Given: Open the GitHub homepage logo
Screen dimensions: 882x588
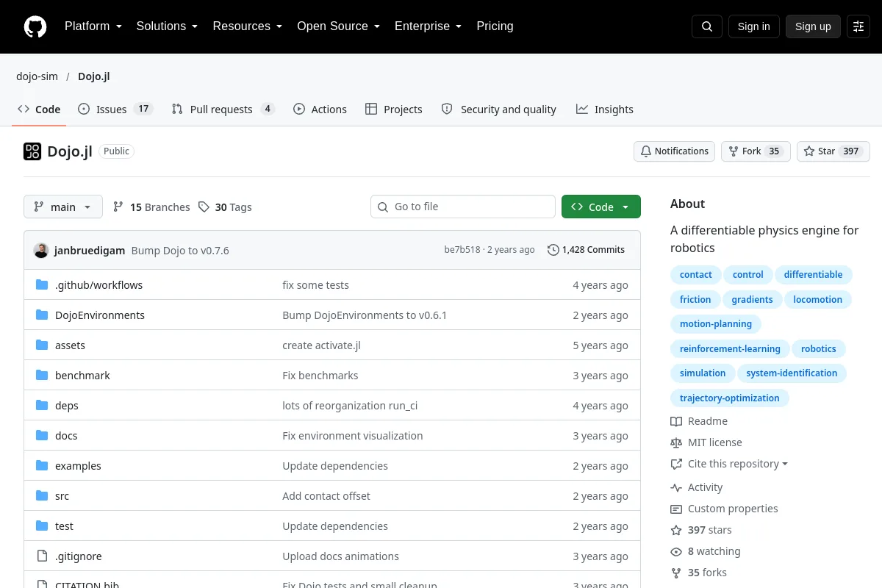Looking at the screenshot, I should tap(35, 26).
